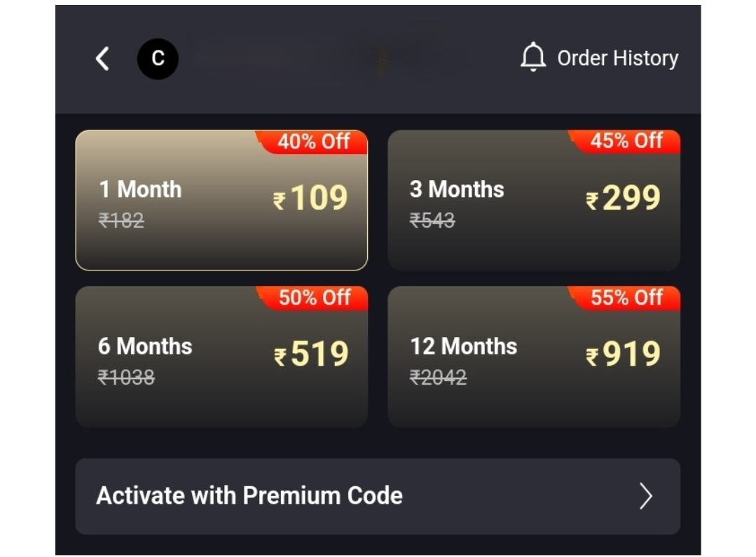The image size is (756, 557).
Task: Click the chevron on the Premium Code row
Action: tap(646, 496)
